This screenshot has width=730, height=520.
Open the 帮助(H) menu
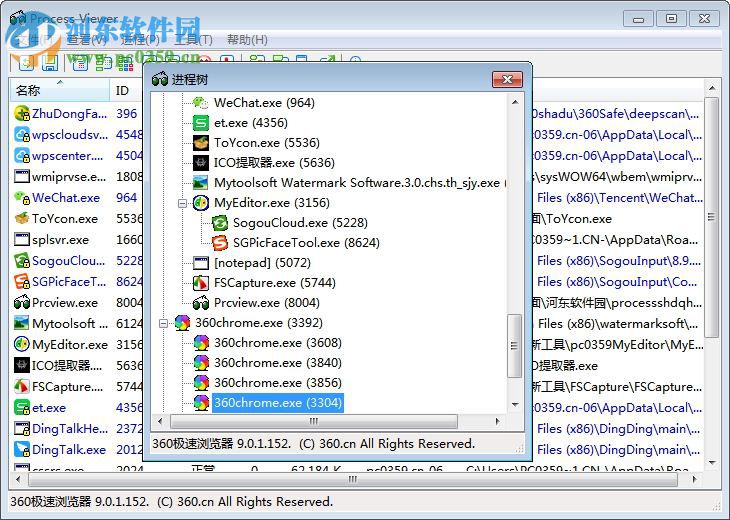pyautogui.click(x=247, y=40)
